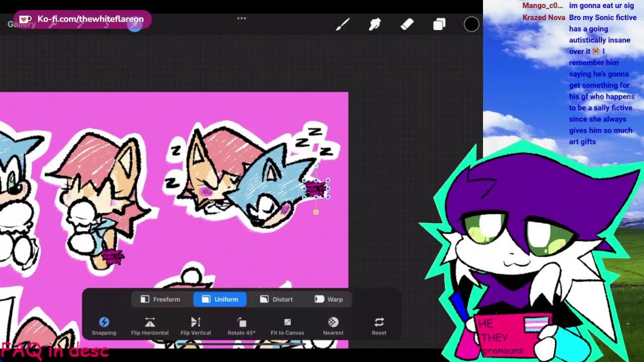Switch to Warp transform mode

click(328, 299)
